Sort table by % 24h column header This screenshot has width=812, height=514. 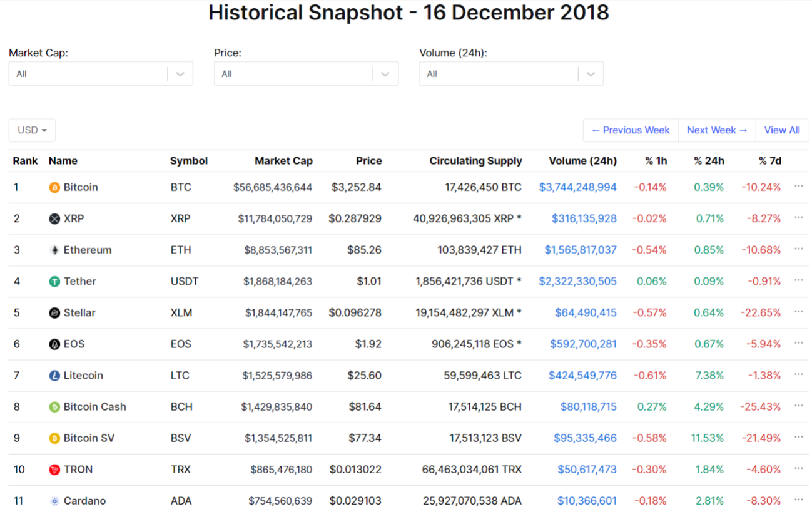click(x=709, y=161)
